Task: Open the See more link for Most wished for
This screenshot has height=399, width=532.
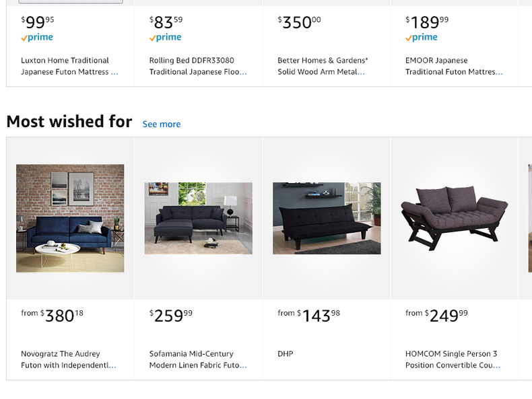Action: click(x=162, y=124)
